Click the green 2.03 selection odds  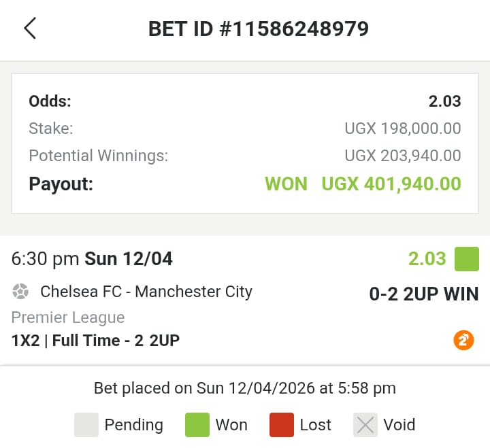pos(427,259)
